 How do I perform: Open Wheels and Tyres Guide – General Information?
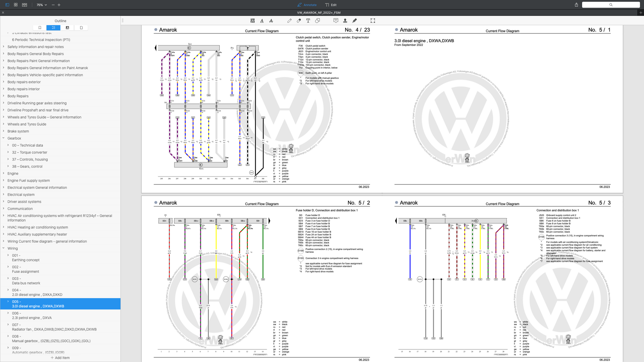[44, 117]
